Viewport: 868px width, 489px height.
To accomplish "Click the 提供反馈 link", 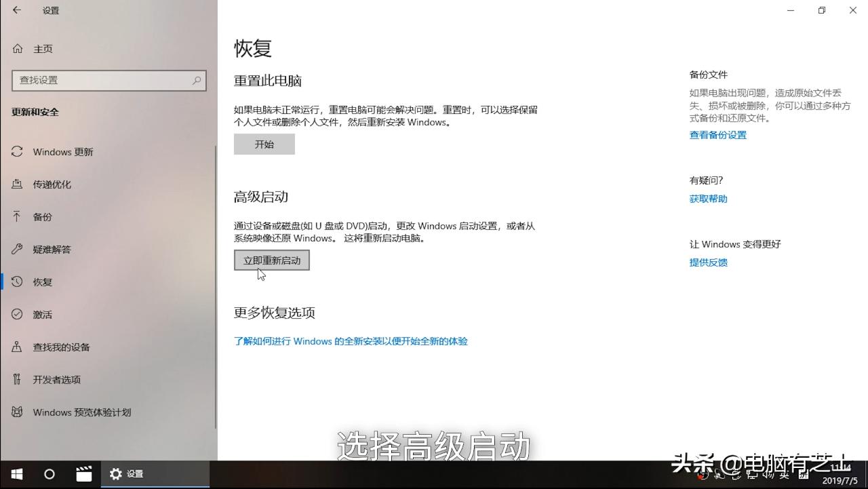I will pyautogui.click(x=708, y=262).
